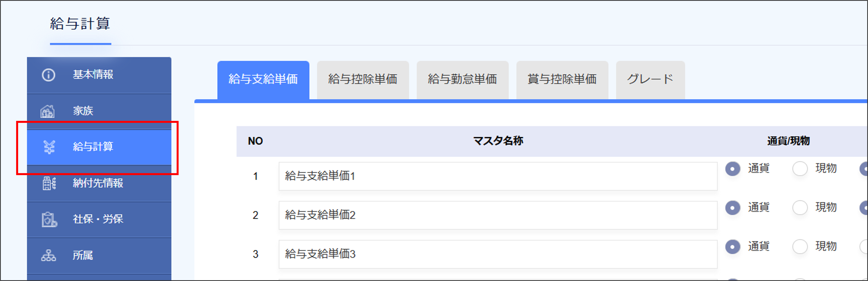This screenshot has height=281, width=868.
Task: Click the info circle icon beside 基本情報
Action: pos(48,75)
